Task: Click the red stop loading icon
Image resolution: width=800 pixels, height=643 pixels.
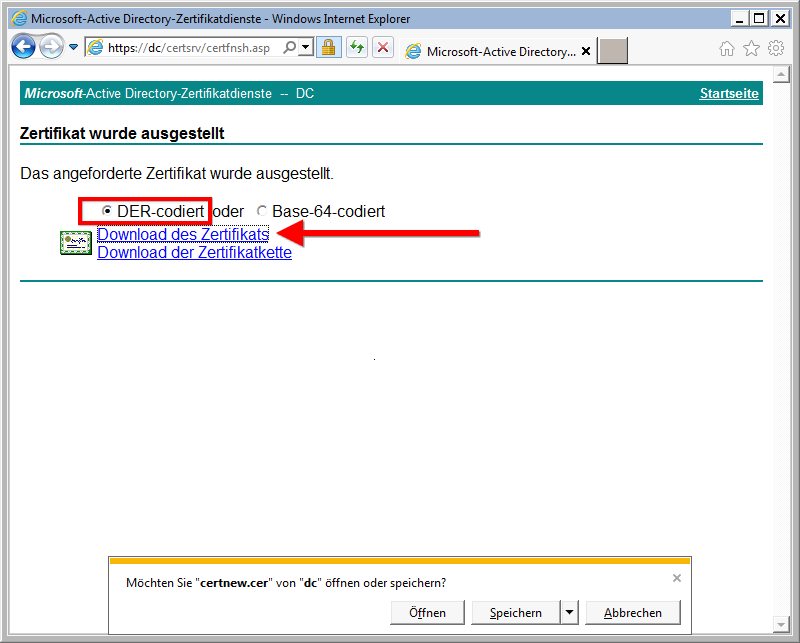Action: 382,47
